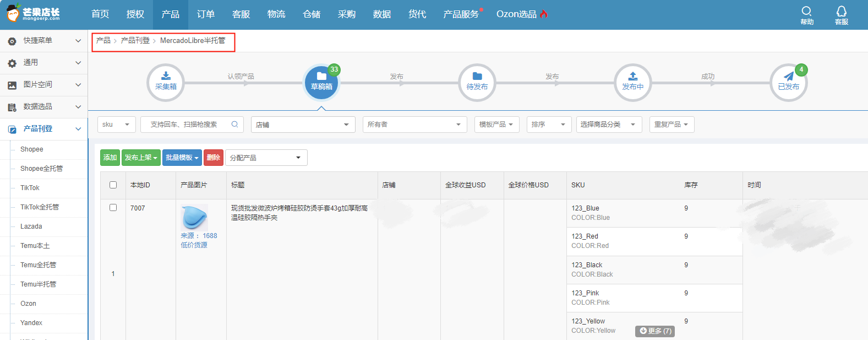The height and width of the screenshot is (340, 868).
Task: Open the 店铺 store filter dropdown
Action: (x=303, y=125)
